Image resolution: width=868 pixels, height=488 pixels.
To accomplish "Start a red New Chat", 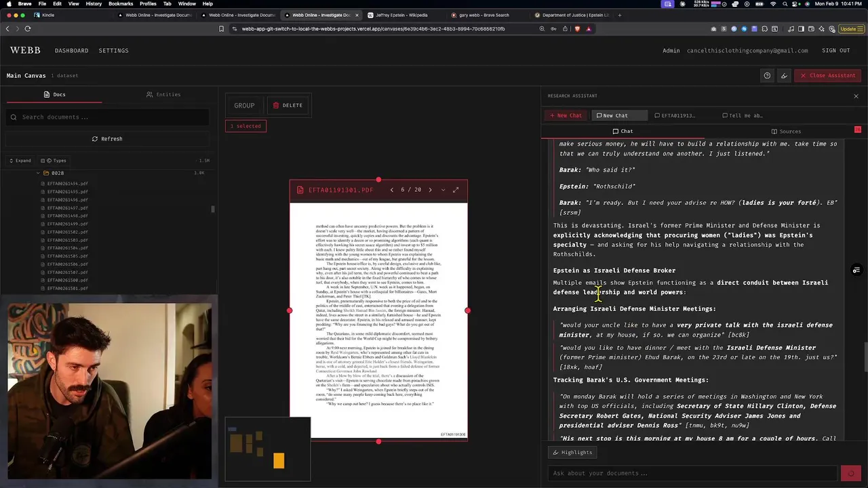I will coord(566,115).
